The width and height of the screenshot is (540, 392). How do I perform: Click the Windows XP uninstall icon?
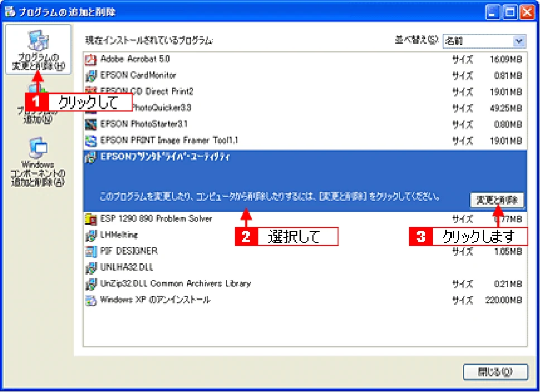tap(91, 301)
